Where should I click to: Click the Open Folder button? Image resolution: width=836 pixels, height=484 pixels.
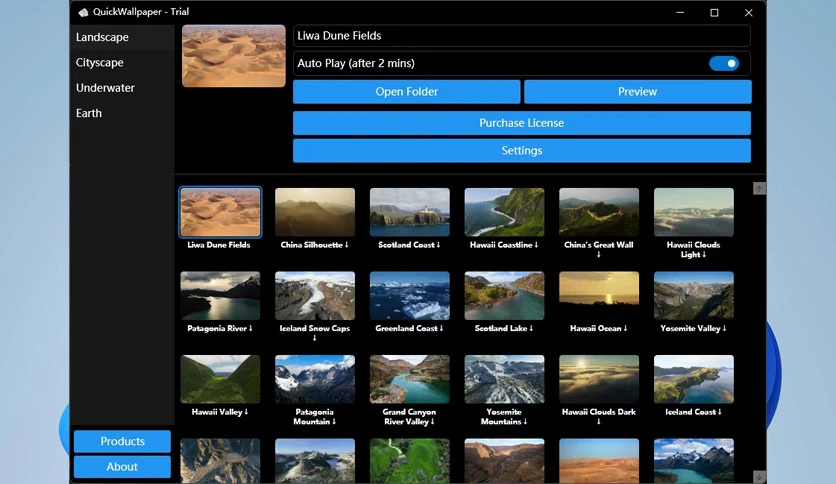tap(406, 92)
